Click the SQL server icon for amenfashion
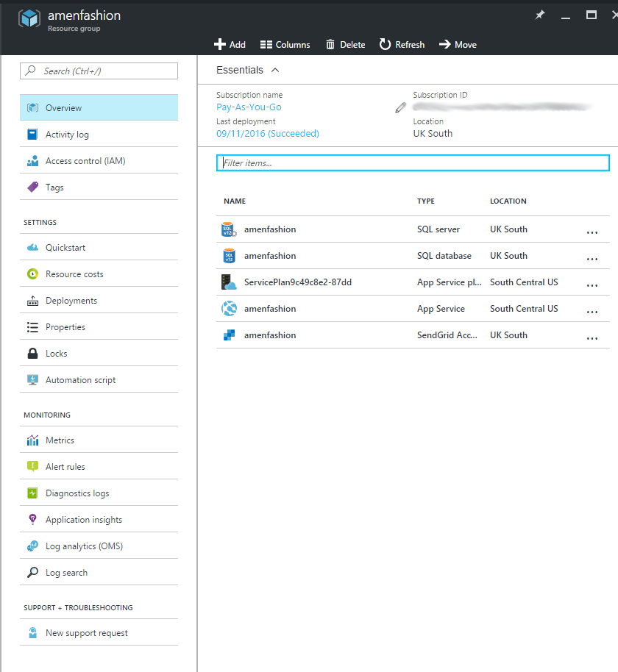 pyautogui.click(x=229, y=229)
